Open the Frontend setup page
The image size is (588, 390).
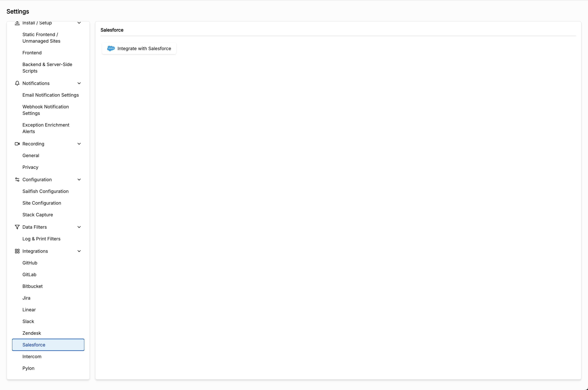[x=48, y=53]
